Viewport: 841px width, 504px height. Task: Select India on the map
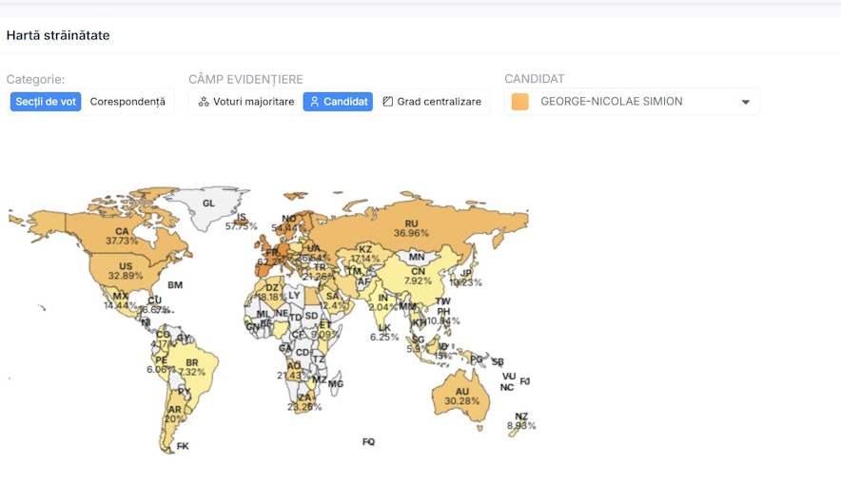pyautogui.click(x=382, y=301)
